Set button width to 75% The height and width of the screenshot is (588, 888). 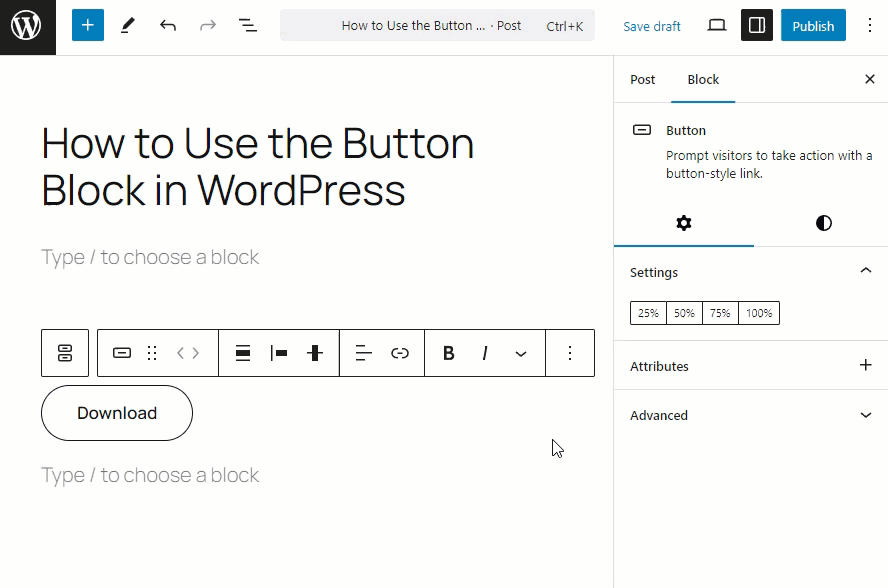[x=720, y=313]
